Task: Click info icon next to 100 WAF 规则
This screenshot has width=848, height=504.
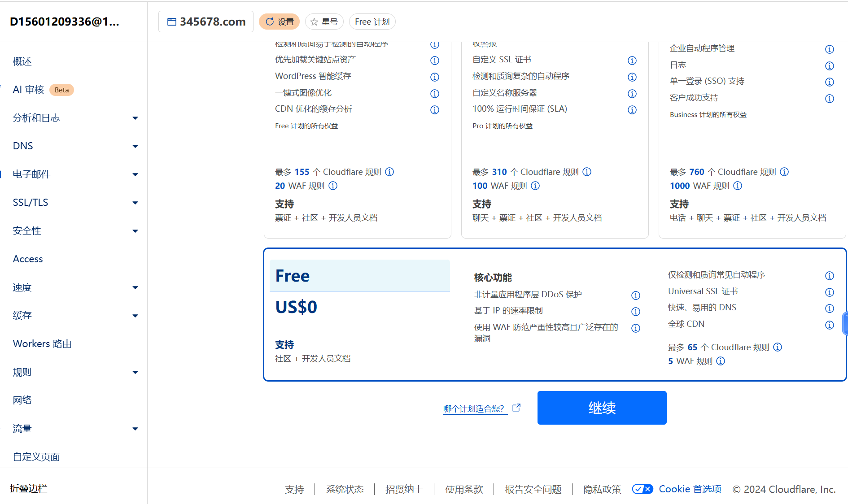Action: tap(535, 186)
